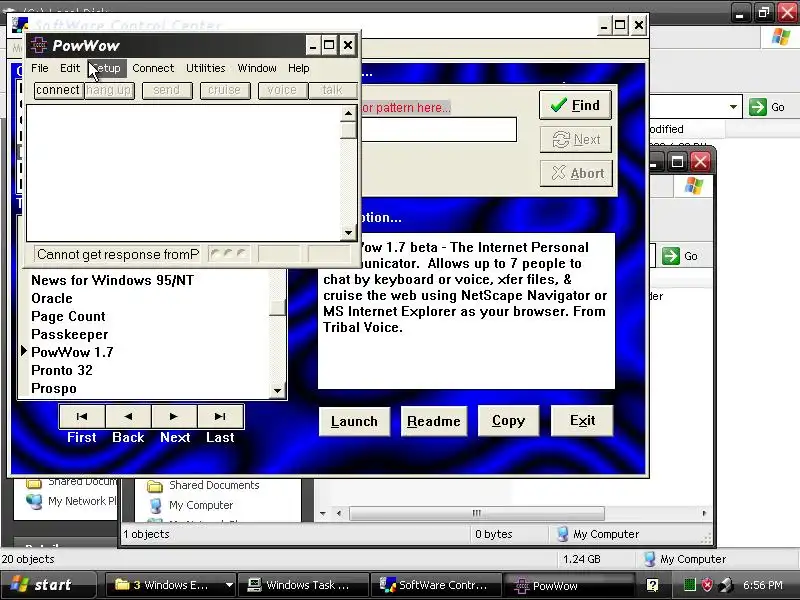Click the PowWow title bar app icon
The image size is (800, 600).
coord(39,45)
